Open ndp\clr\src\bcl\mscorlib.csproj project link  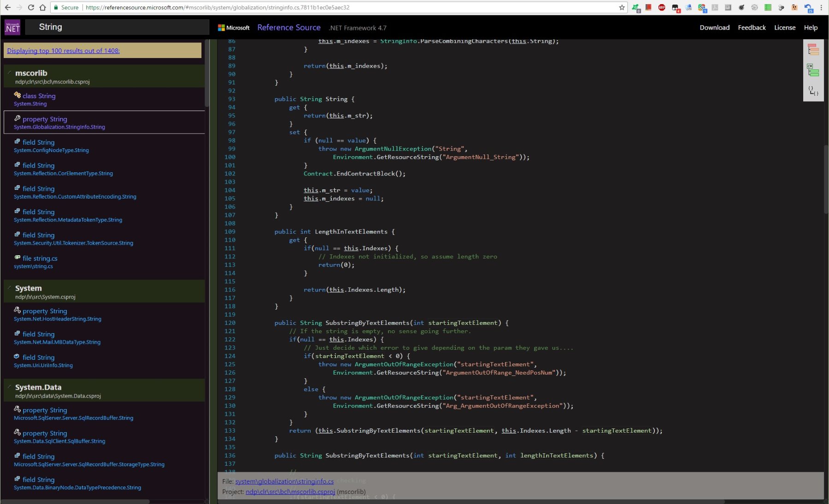click(x=290, y=492)
